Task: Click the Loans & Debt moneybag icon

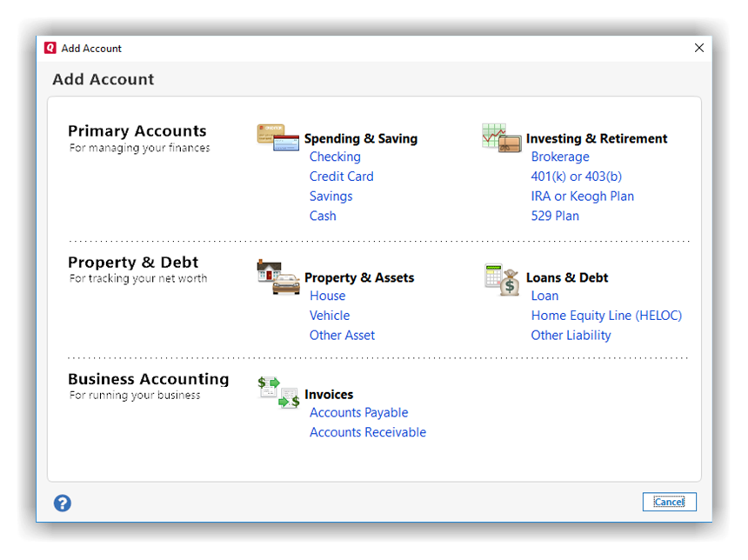Action: pos(501,279)
